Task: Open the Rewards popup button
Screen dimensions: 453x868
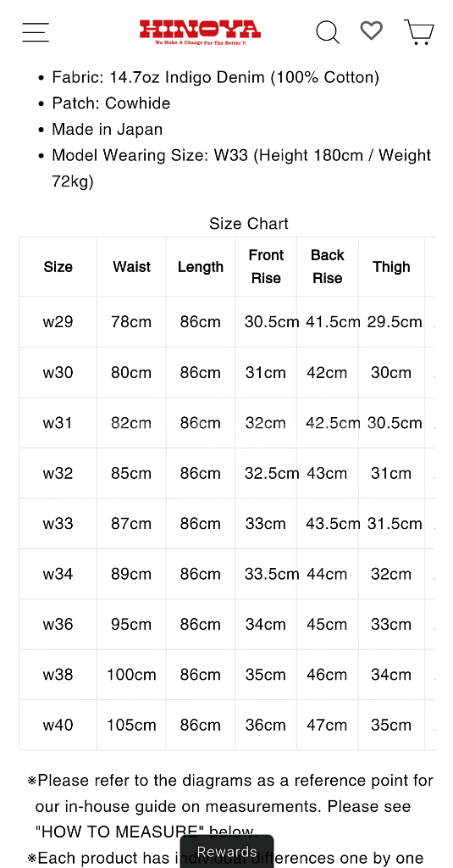Action: click(227, 851)
